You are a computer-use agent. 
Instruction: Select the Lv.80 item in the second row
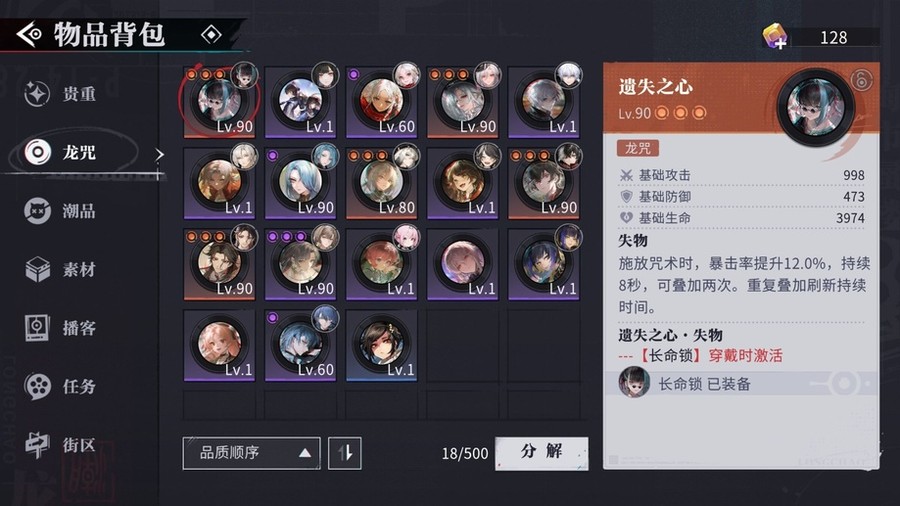(x=382, y=184)
